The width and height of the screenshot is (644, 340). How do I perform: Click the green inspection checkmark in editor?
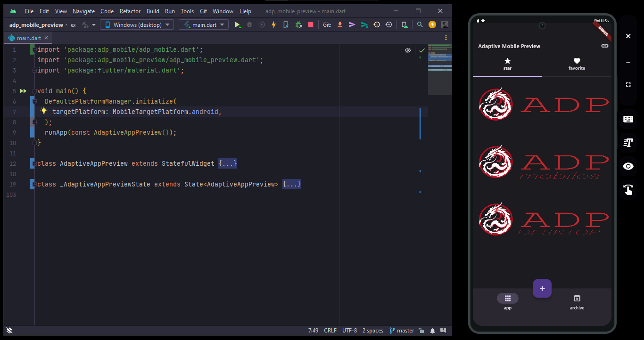pos(422,50)
